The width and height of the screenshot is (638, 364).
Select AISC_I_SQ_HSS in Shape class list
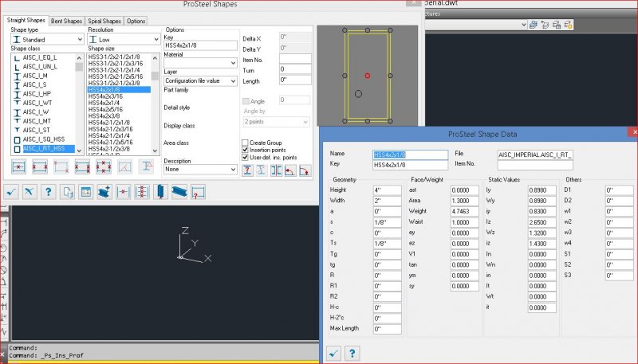44,139
